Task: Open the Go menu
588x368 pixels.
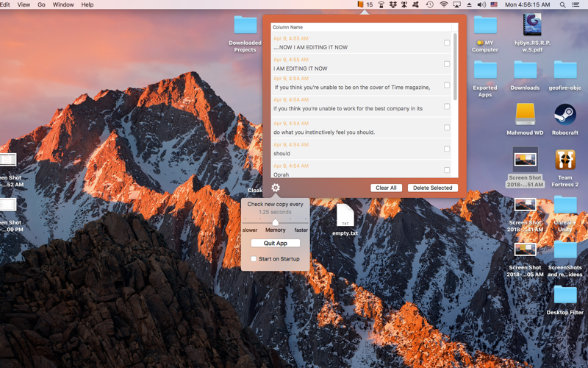Action: click(x=41, y=4)
